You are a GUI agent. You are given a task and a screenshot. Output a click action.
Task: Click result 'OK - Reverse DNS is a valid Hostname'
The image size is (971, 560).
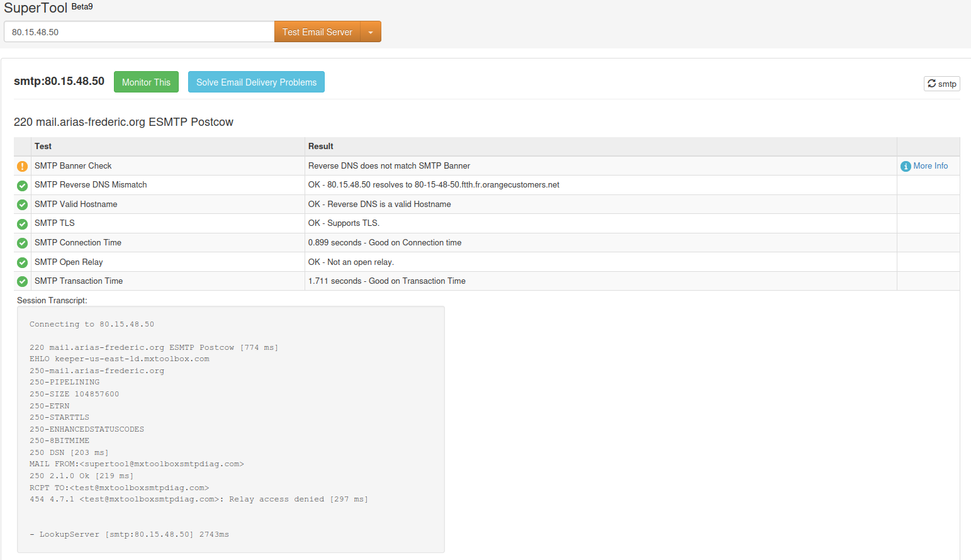point(379,204)
